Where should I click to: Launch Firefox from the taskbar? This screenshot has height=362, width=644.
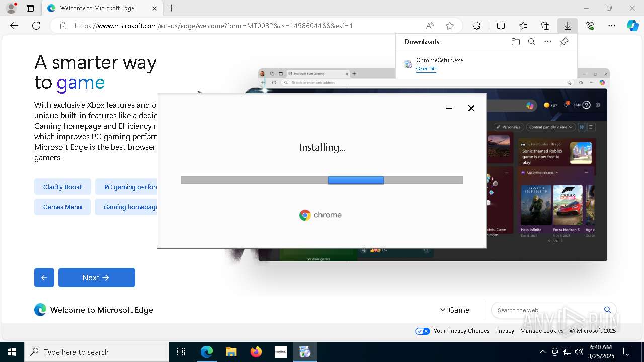click(256, 352)
